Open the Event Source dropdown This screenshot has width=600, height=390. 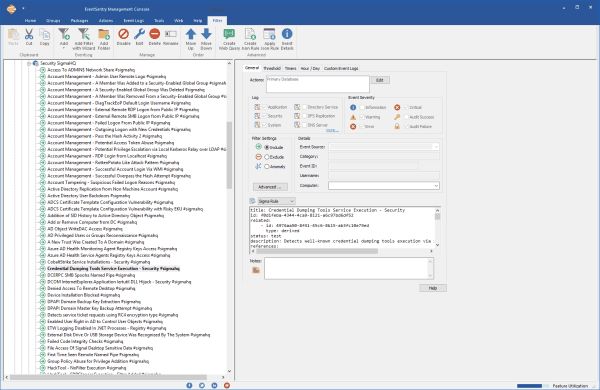(436, 147)
